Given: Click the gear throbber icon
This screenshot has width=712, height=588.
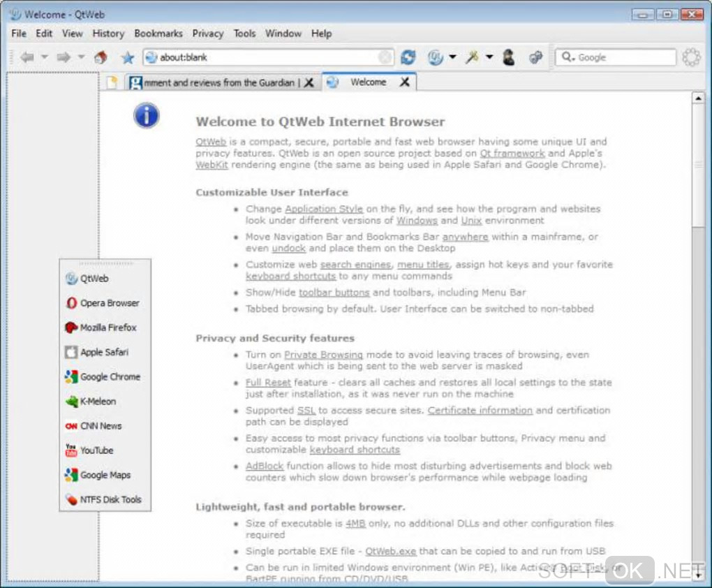Looking at the screenshot, I should coord(691,57).
